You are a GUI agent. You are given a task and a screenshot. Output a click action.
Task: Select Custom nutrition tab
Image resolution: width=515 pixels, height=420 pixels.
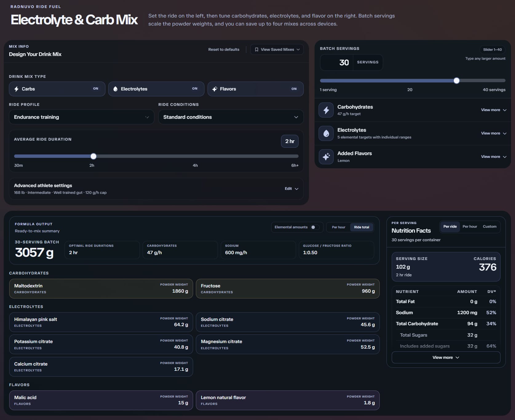(489, 226)
